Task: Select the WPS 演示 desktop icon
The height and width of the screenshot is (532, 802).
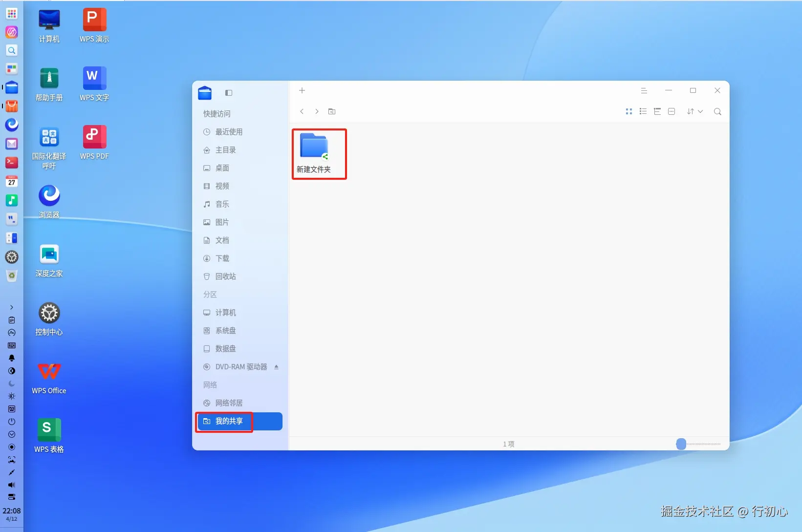Action: pos(94,26)
